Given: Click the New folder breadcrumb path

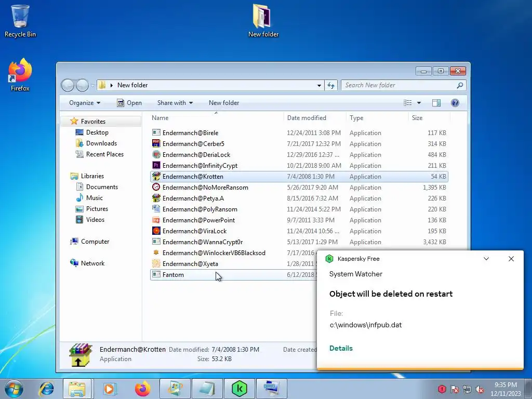Looking at the screenshot, I should click(x=132, y=85).
